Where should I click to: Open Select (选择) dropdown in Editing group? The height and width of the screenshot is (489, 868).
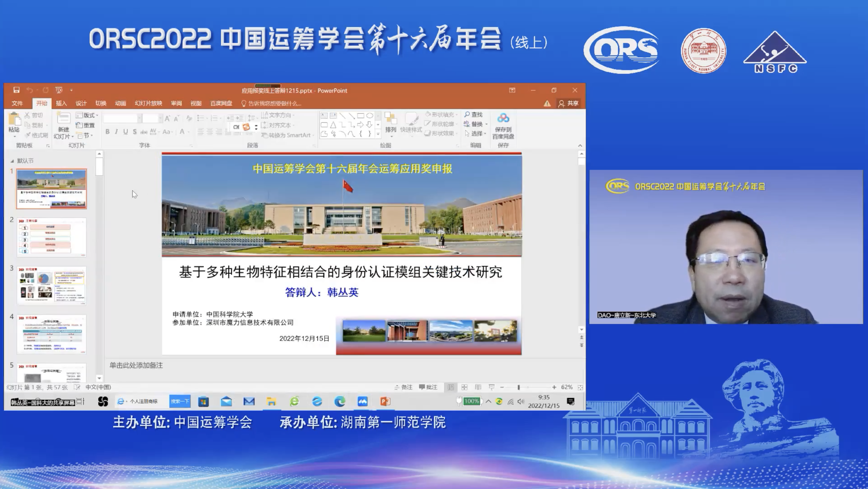click(x=475, y=133)
